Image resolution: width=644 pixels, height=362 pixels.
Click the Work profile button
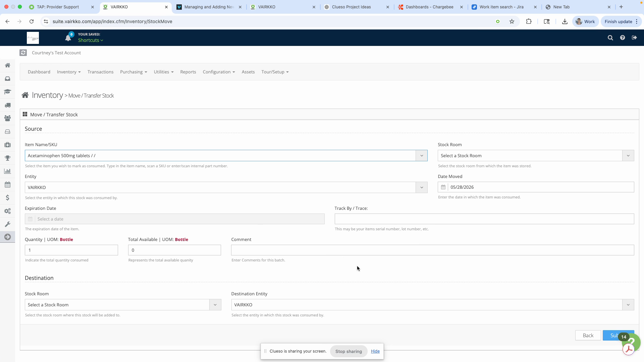pos(585,21)
